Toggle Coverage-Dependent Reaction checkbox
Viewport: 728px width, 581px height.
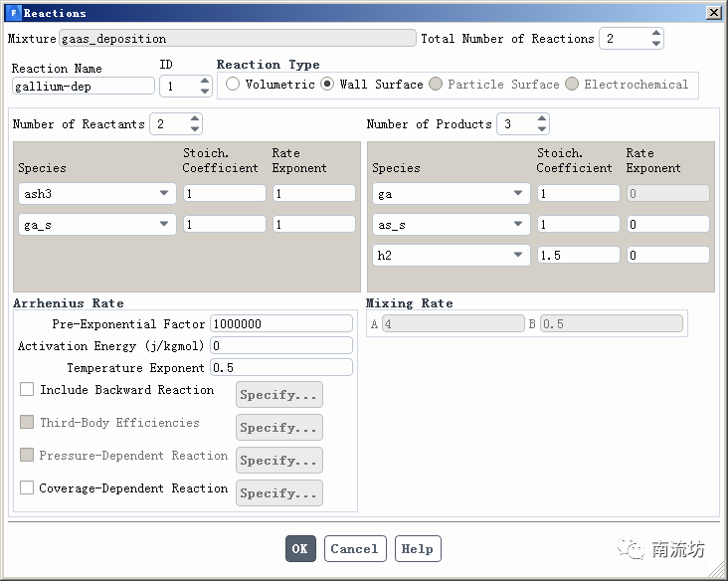click(x=27, y=488)
